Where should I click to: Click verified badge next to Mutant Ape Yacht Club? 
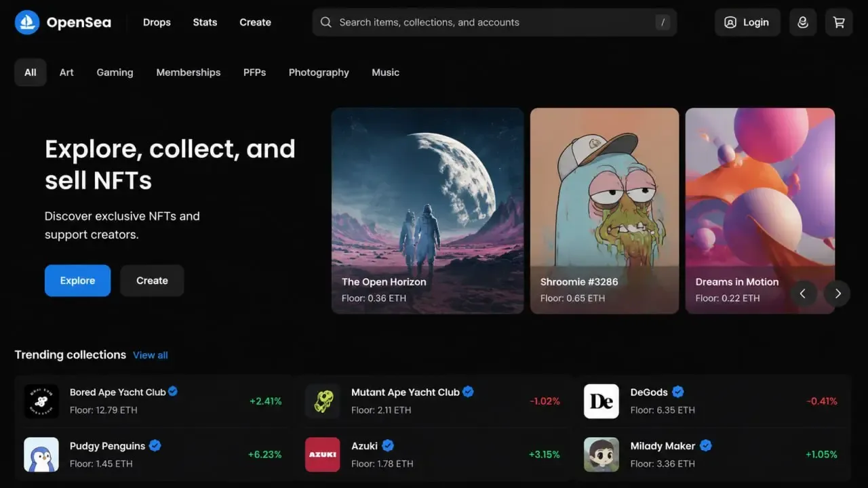coord(468,392)
